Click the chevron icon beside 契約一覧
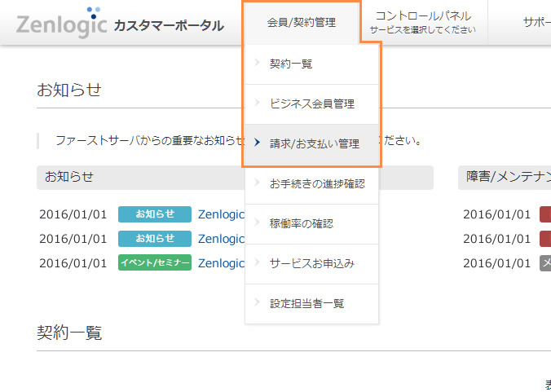 [257, 64]
